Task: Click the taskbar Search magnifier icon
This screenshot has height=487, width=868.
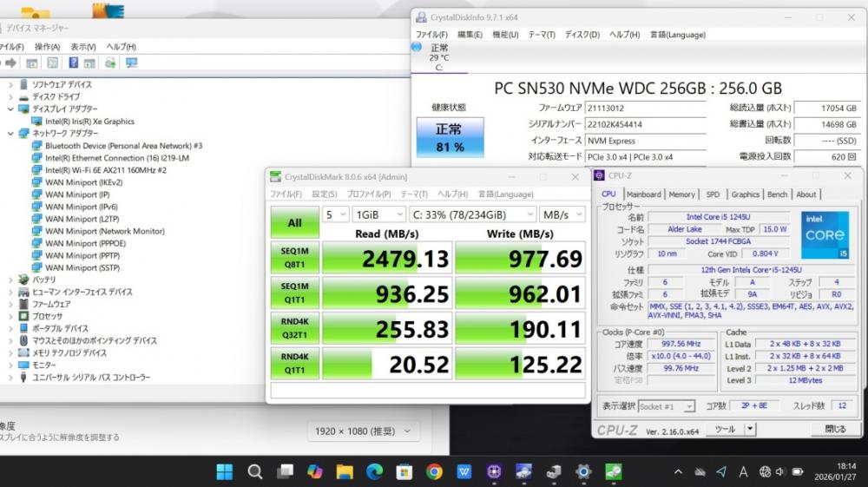Action: (254, 471)
